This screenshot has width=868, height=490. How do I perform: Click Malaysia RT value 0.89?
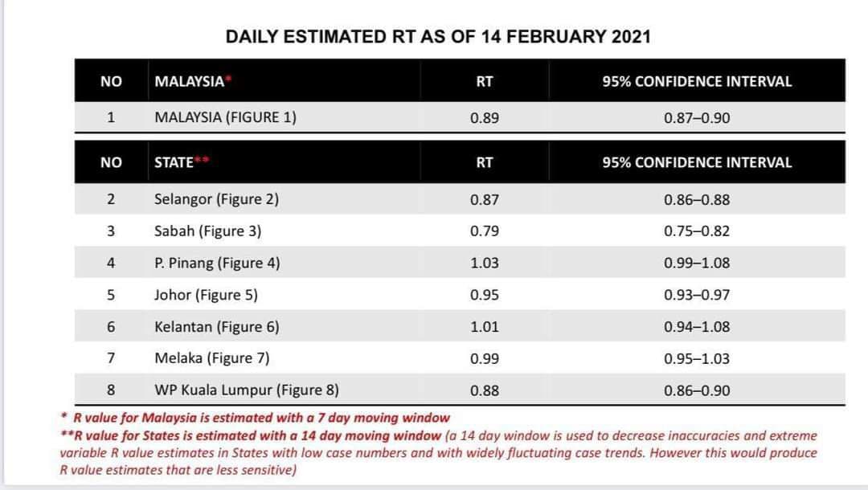tap(485, 118)
